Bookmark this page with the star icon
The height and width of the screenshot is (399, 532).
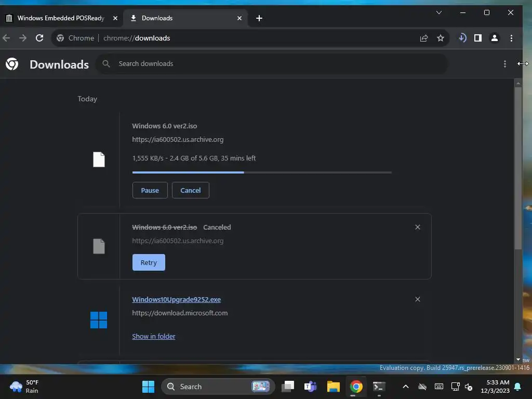coord(441,38)
